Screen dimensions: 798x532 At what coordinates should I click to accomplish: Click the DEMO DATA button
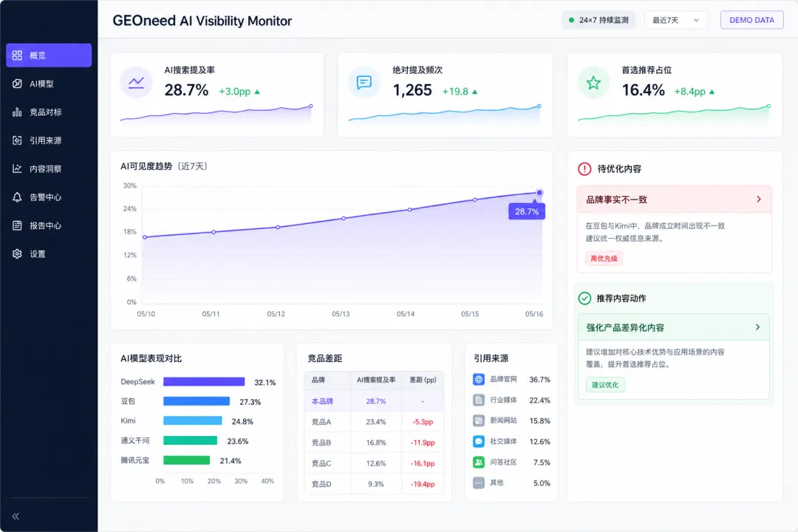click(x=751, y=21)
